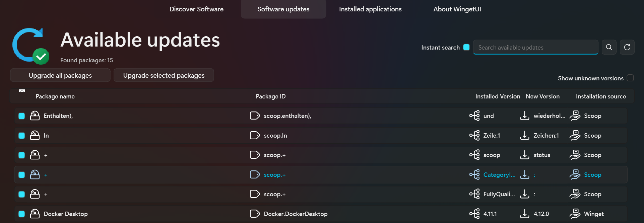Click download icon beside wiederhol...

pos(525,116)
